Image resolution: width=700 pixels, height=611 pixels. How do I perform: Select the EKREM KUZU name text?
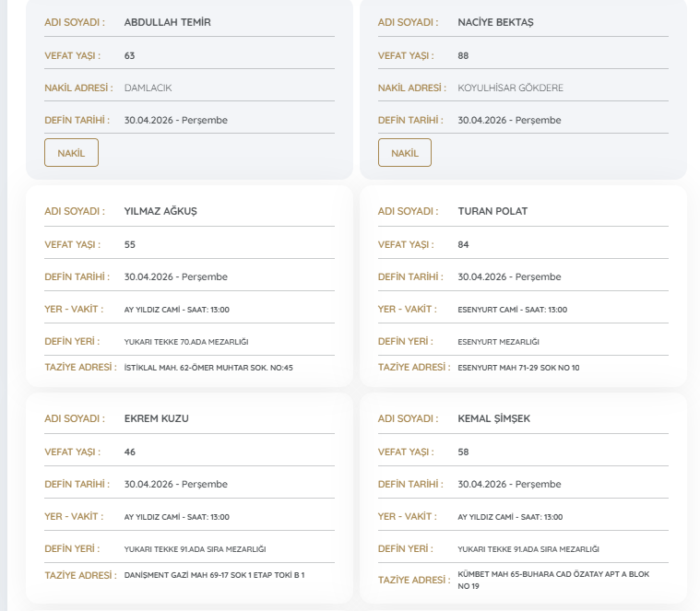click(x=156, y=418)
